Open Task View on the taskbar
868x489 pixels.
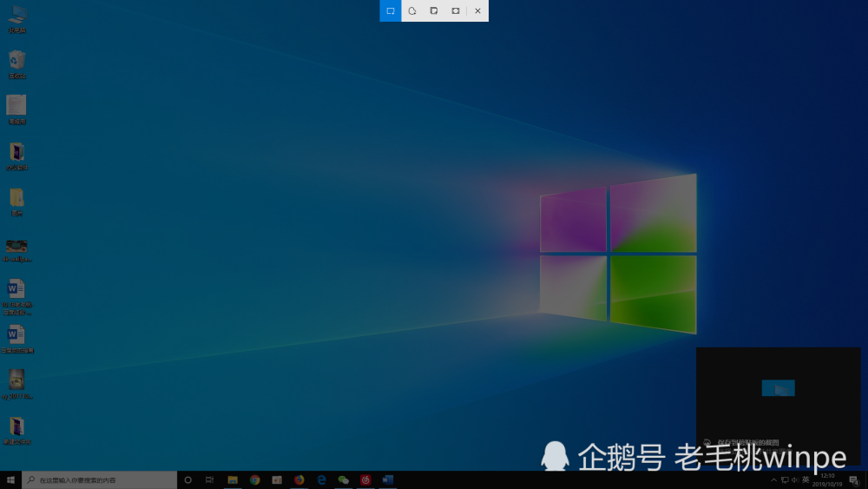point(209,480)
